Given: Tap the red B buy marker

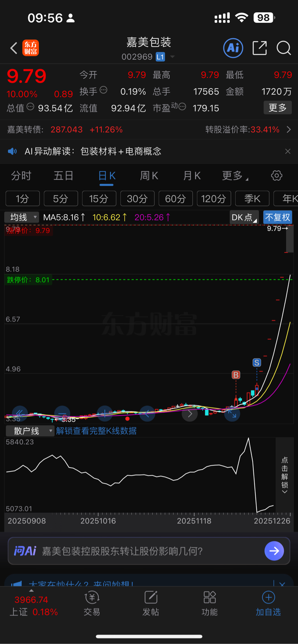Looking at the screenshot, I should (x=236, y=375).
